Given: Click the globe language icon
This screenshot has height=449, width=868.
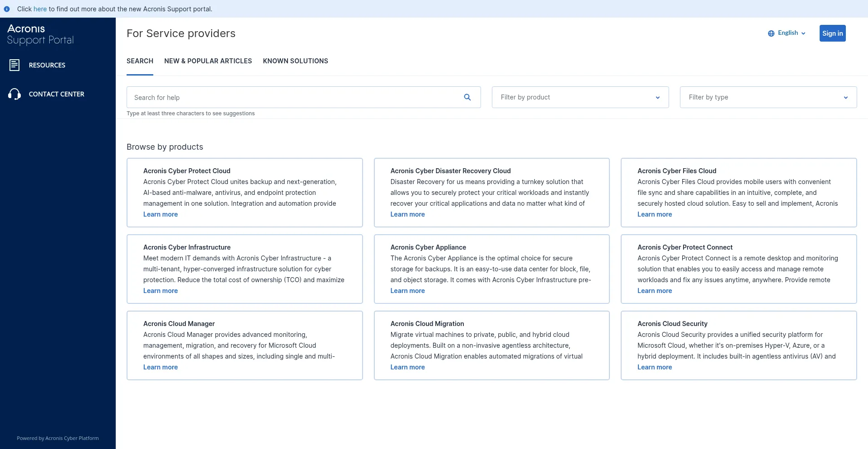Looking at the screenshot, I should 771,33.
